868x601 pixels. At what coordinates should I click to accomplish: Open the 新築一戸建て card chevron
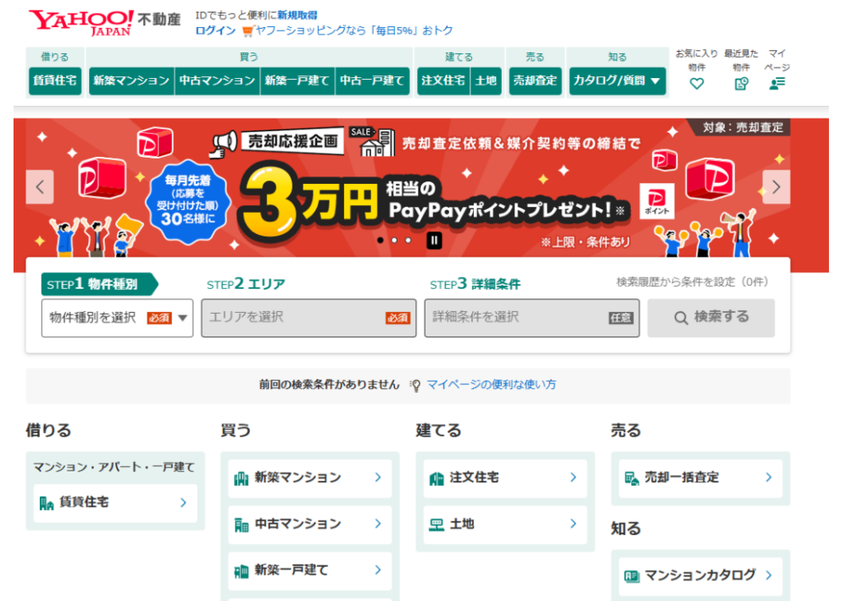click(x=378, y=570)
